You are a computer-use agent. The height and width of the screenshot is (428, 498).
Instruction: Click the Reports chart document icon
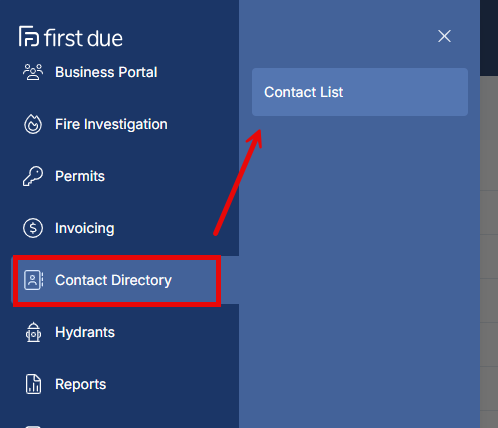(33, 384)
